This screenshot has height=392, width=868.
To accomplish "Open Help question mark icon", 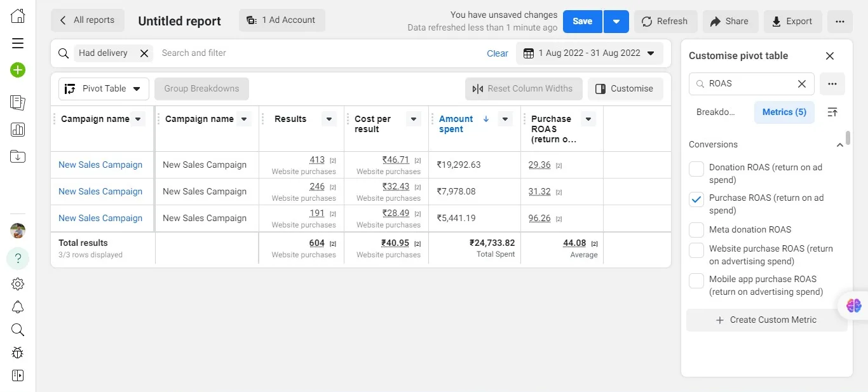I will [18, 258].
